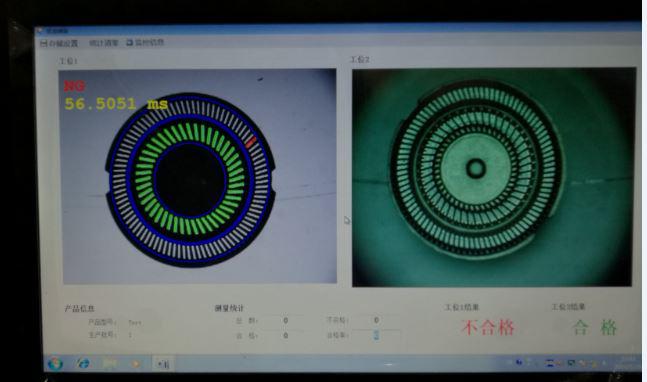647x382 pixels.
Task: Click the 统计清零 reset statistics menu item
Action: click(104, 42)
